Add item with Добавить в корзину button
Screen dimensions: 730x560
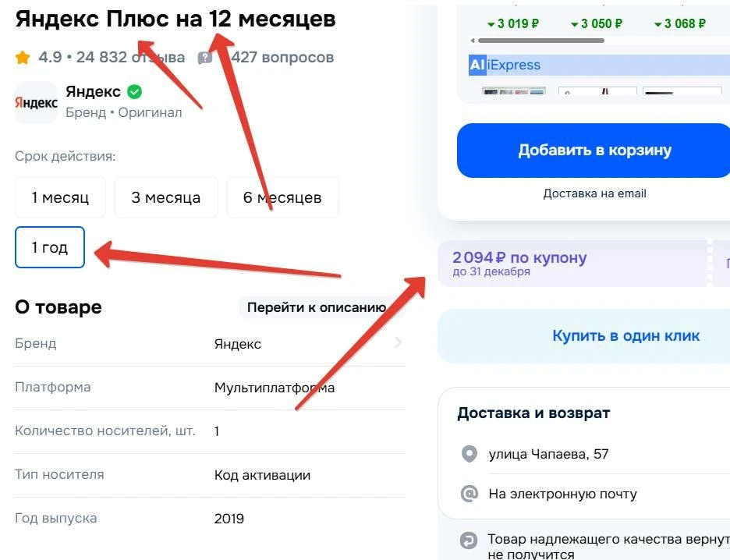pos(594,151)
